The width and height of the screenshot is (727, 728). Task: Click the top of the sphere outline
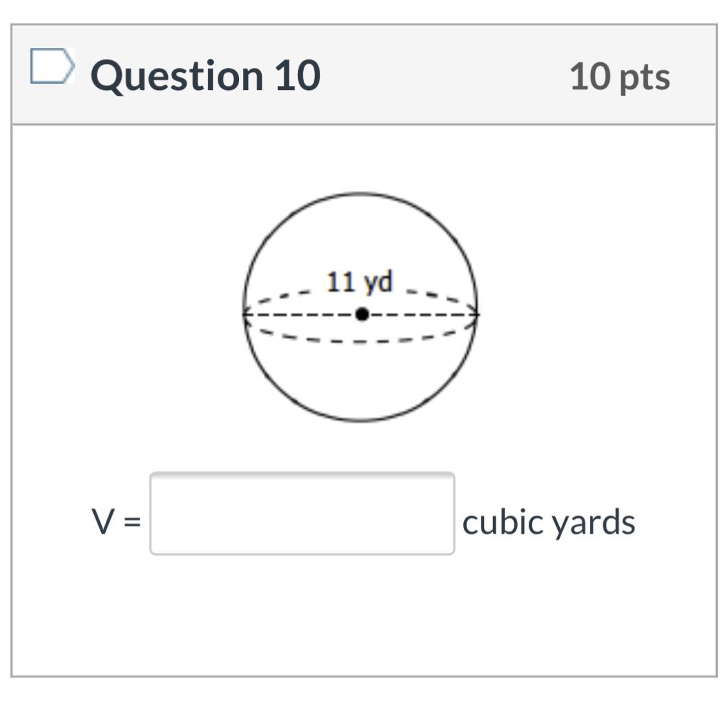[360, 193]
